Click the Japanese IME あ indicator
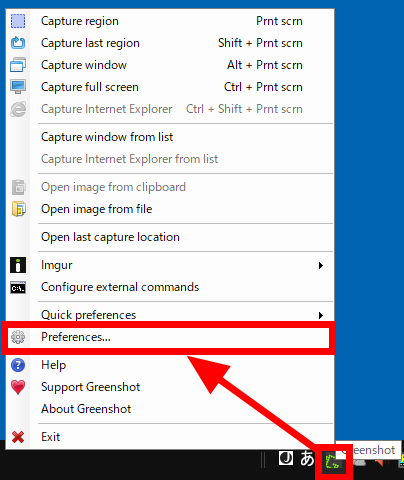Screen dimensions: 404x480 point(307,458)
